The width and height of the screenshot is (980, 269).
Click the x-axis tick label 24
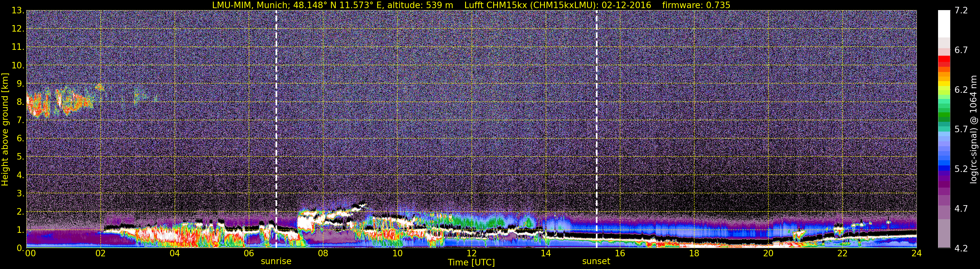click(917, 253)
